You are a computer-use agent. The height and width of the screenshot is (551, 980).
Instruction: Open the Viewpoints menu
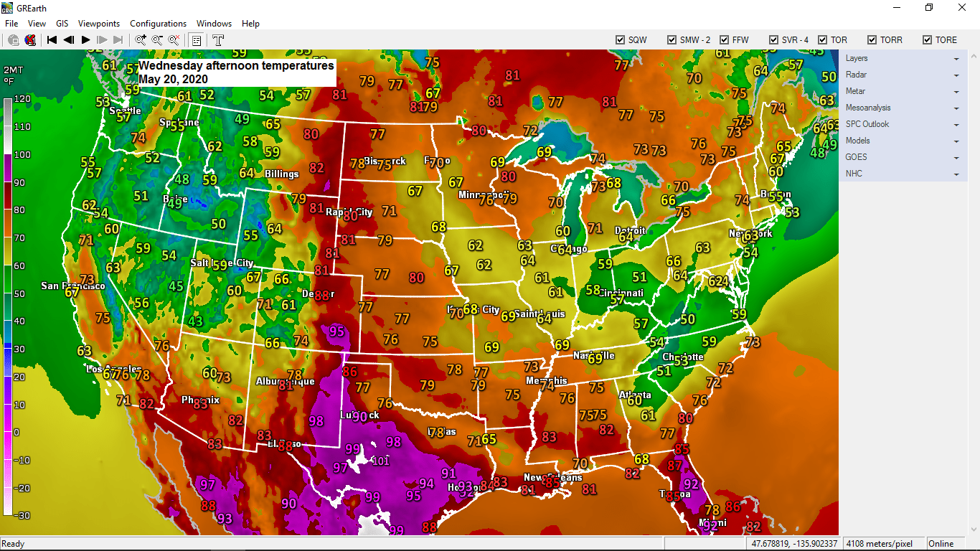[x=99, y=24]
